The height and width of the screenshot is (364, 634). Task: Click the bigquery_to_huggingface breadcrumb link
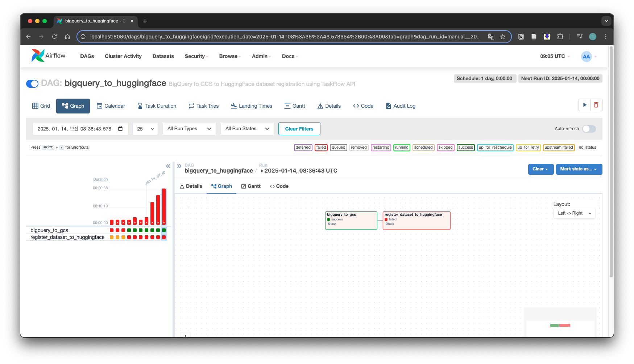[x=219, y=170]
